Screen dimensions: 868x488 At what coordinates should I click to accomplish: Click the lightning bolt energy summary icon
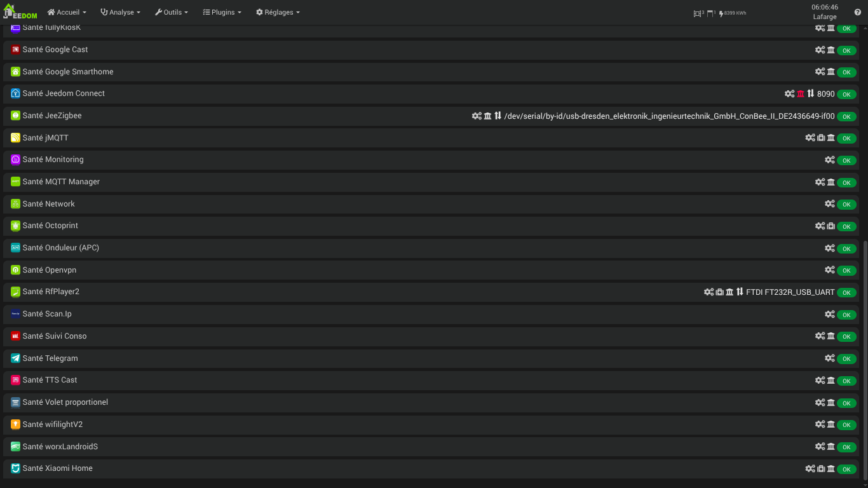pos(721,13)
